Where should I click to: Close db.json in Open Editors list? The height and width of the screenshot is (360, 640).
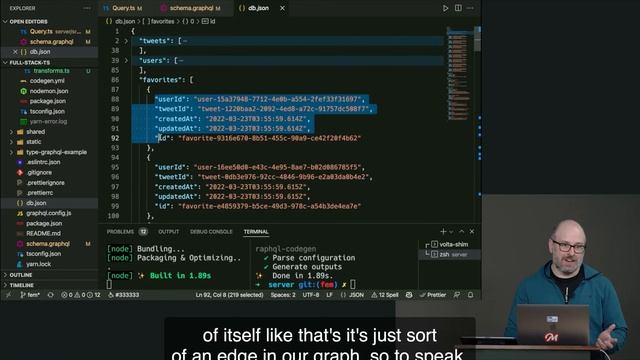click(x=15, y=52)
